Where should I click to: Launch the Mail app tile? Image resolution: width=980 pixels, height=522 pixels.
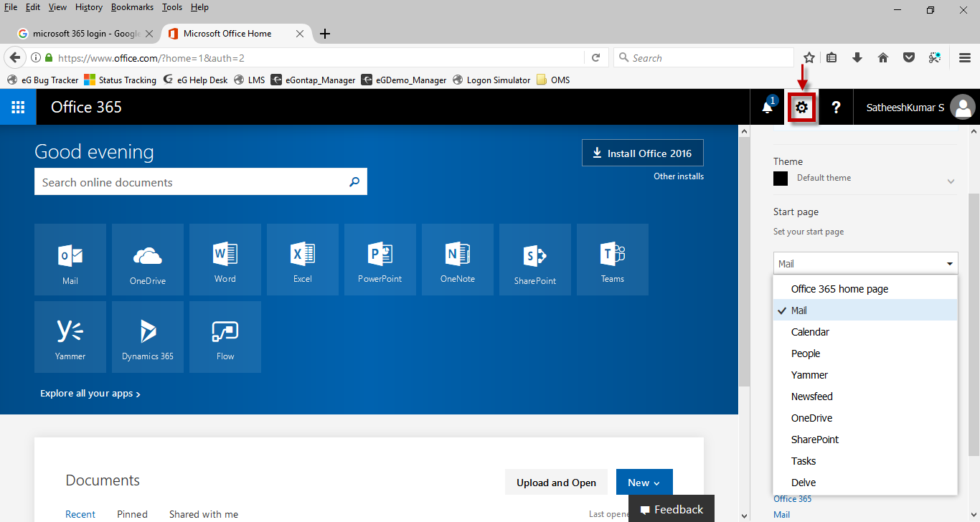70,260
